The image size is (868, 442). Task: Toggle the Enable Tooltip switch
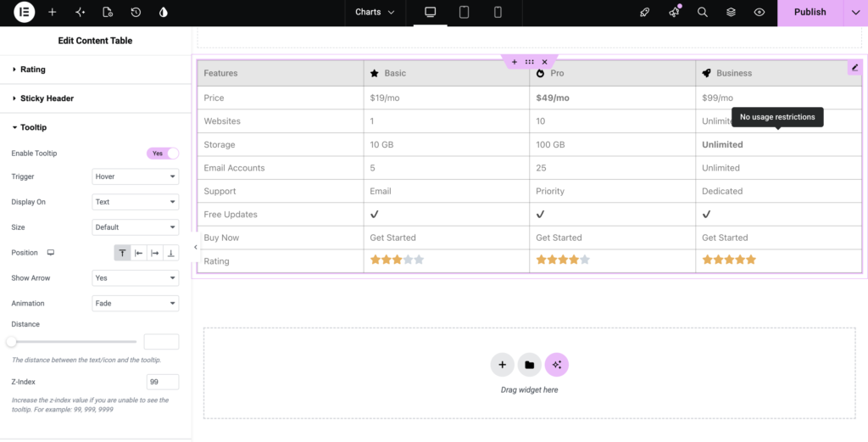[x=163, y=154]
